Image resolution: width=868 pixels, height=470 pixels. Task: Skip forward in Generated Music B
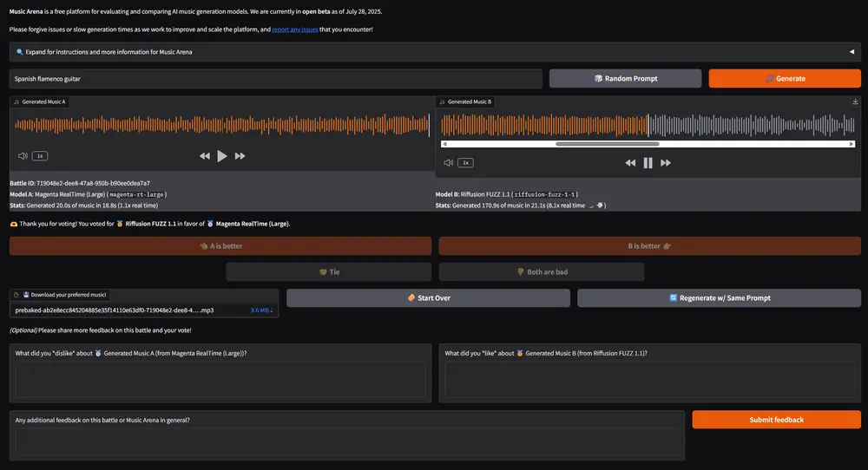pyautogui.click(x=666, y=162)
